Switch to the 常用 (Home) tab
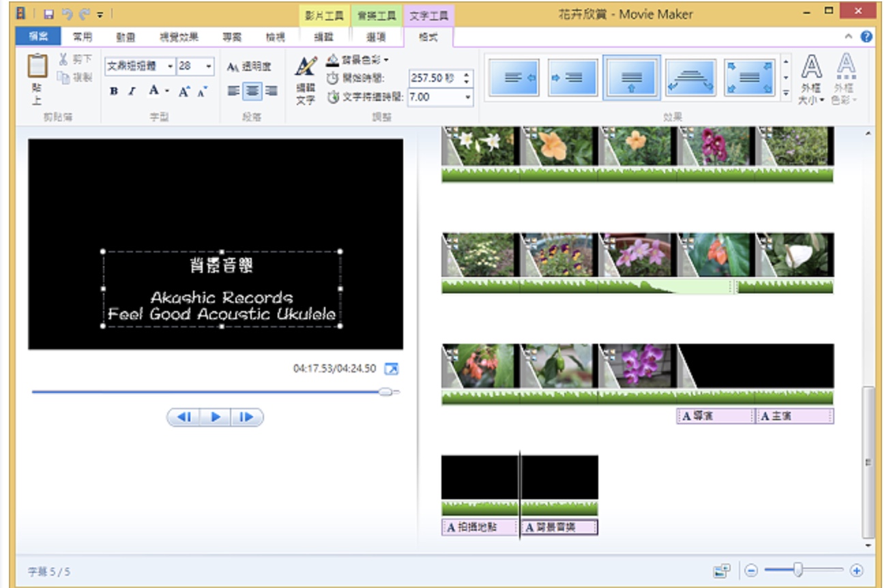 (x=83, y=37)
